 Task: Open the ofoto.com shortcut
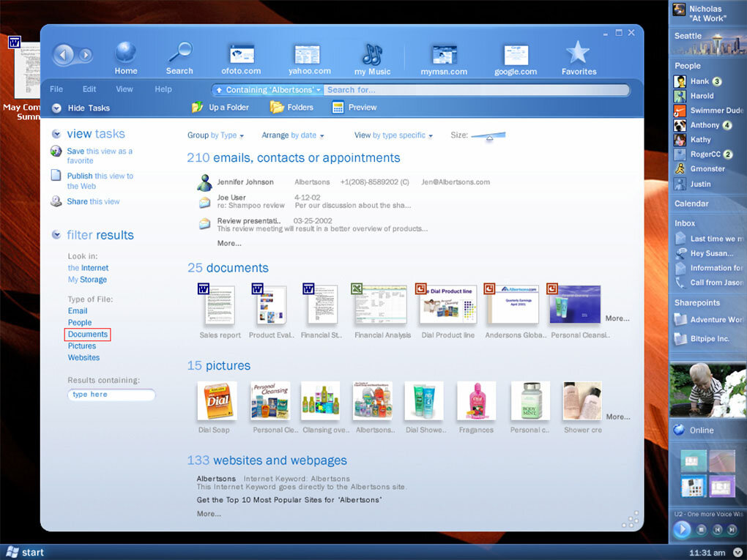(x=241, y=59)
